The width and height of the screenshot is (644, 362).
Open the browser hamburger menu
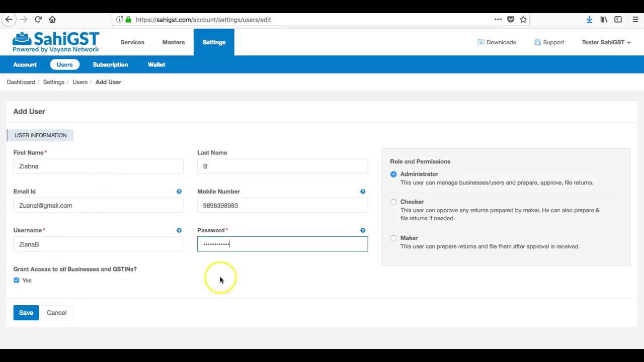[x=635, y=20]
